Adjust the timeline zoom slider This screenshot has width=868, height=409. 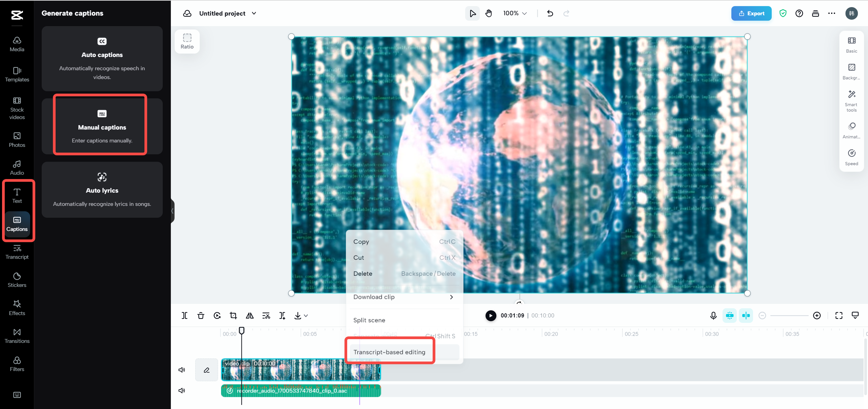pos(790,315)
